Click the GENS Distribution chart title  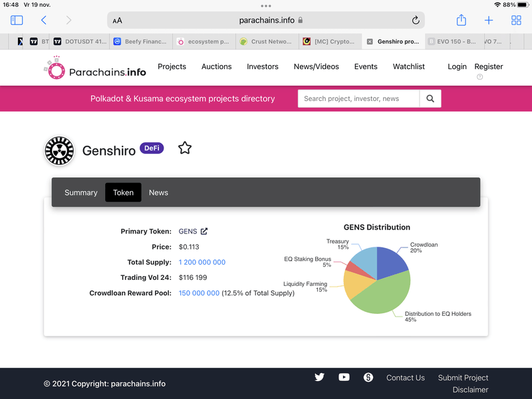point(376,227)
